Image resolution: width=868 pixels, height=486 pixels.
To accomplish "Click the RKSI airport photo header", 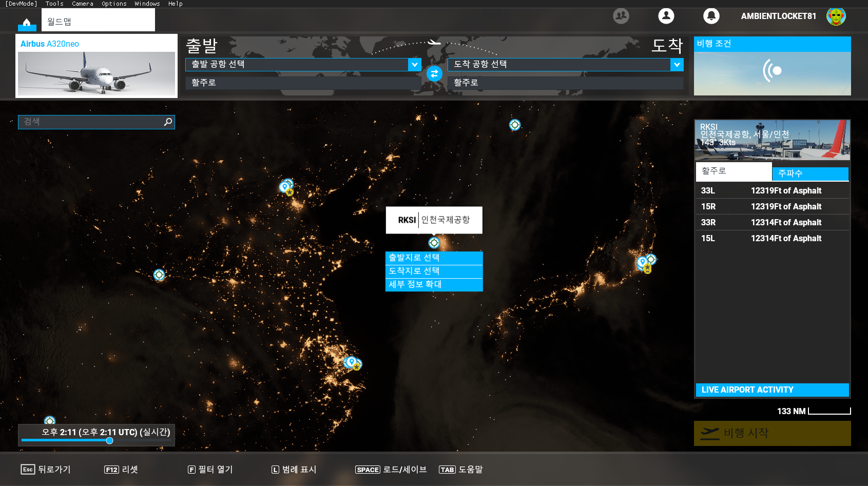I will (772, 140).
